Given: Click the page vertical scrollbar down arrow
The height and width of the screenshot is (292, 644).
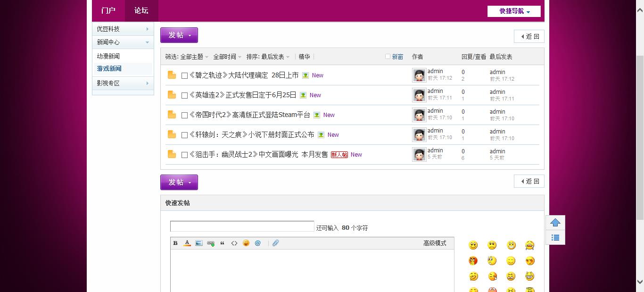Looking at the screenshot, I should pos(640,282).
